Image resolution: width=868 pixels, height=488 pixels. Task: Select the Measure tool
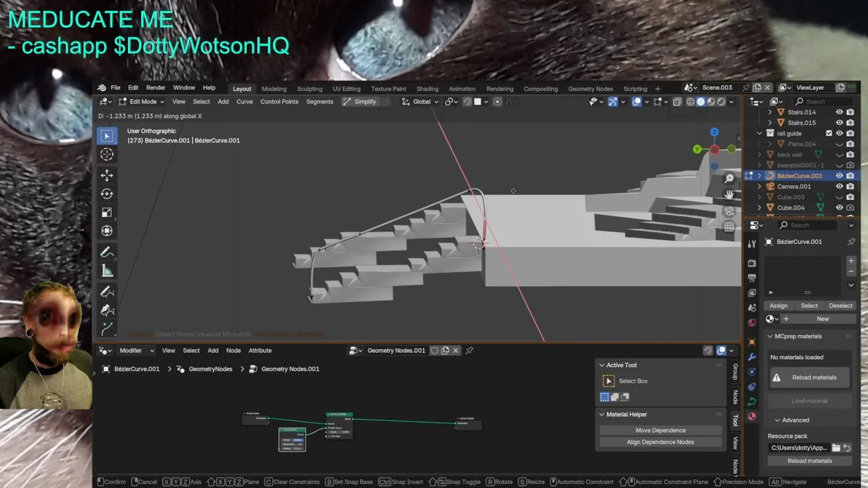pyautogui.click(x=107, y=271)
